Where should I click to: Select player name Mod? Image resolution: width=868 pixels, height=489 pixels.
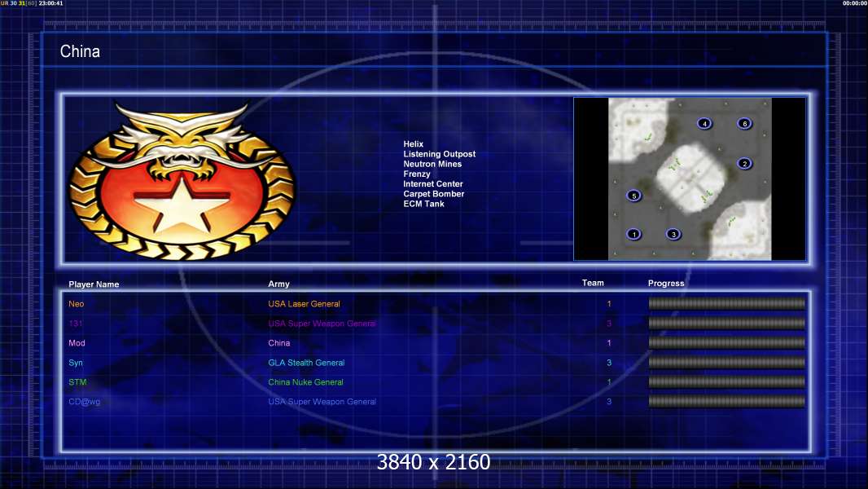77,343
